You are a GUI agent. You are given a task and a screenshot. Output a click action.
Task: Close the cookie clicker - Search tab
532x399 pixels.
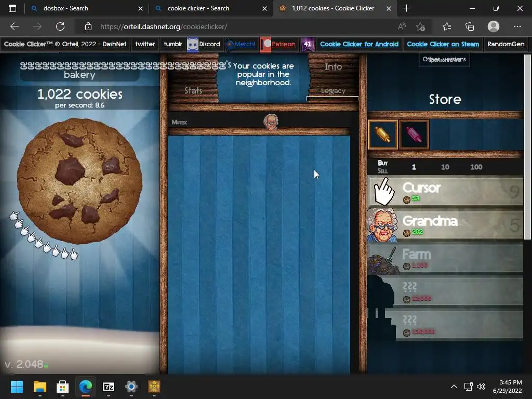[x=264, y=8]
